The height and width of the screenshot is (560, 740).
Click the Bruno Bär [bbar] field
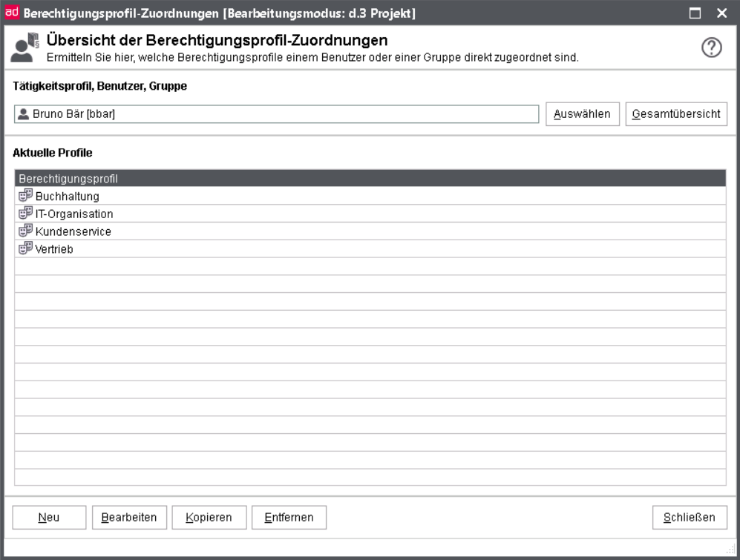[x=277, y=114]
